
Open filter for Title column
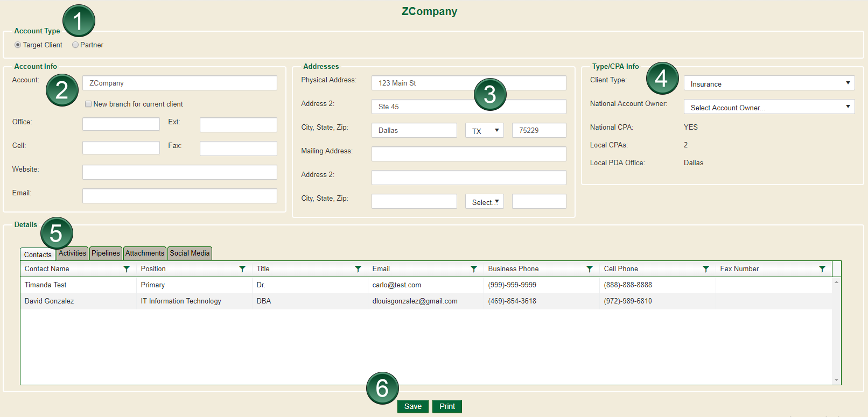[358, 269]
